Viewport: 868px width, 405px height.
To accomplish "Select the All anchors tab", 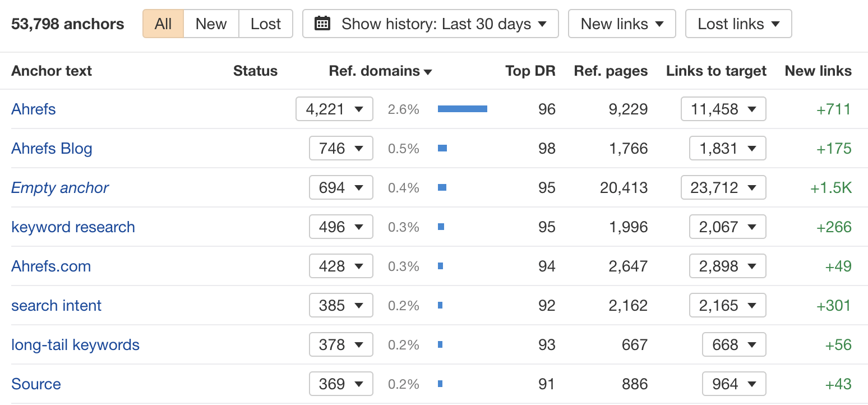I will 163,24.
